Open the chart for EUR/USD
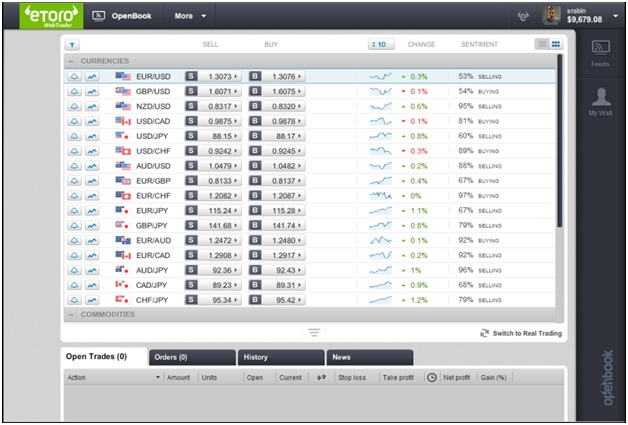 pos(92,77)
